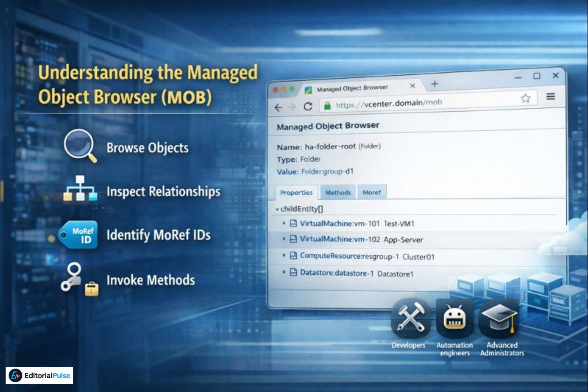Click the back navigation arrow

click(x=278, y=106)
